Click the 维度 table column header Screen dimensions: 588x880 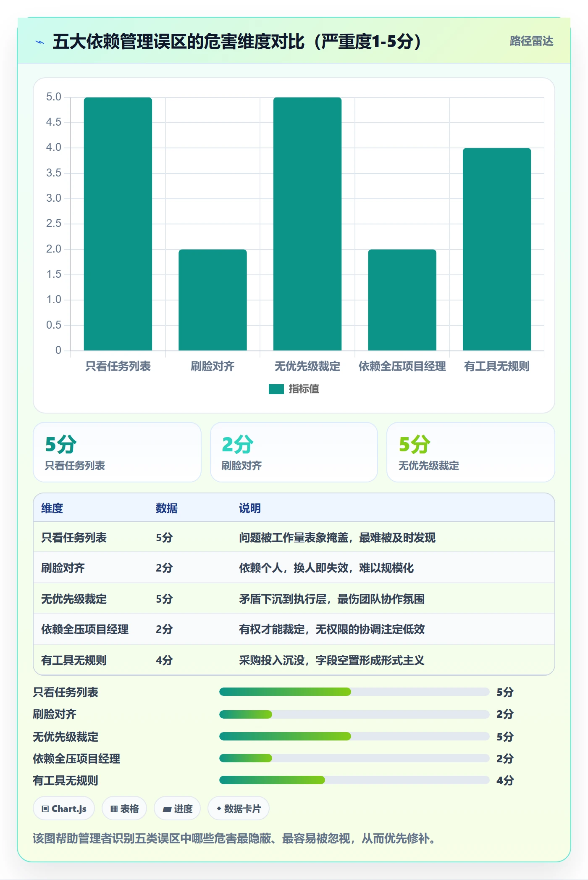click(x=52, y=508)
